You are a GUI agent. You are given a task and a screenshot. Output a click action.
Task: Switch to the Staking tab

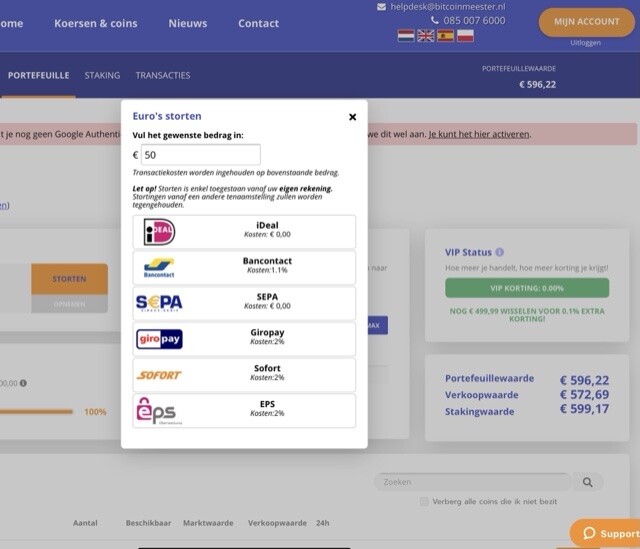coord(102,76)
